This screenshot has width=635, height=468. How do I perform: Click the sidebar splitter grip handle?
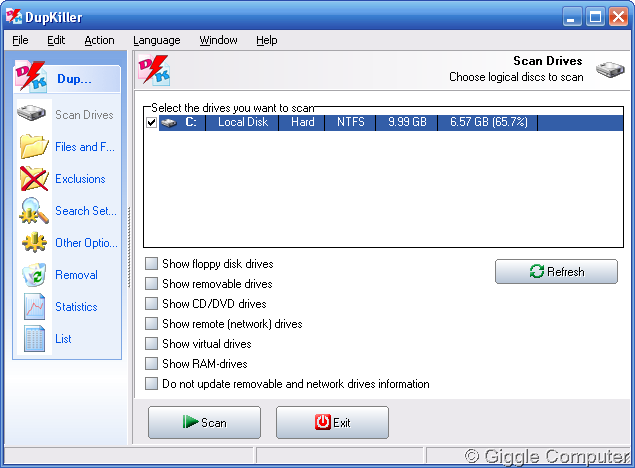pos(129,247)
